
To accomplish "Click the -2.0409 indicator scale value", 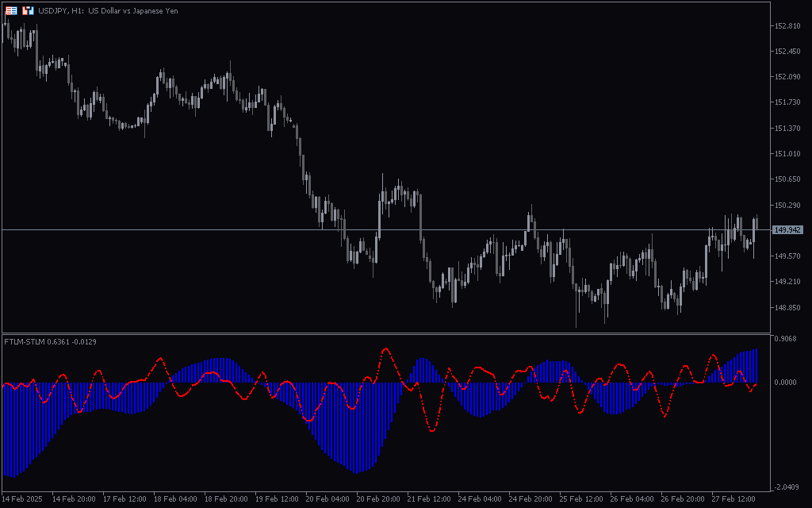I will [x=787, y=487].
